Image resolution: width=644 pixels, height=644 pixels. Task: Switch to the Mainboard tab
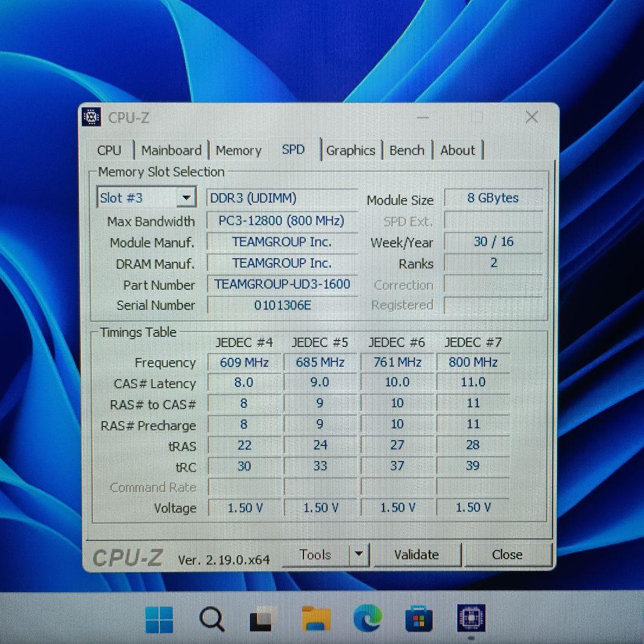(172, 150)
